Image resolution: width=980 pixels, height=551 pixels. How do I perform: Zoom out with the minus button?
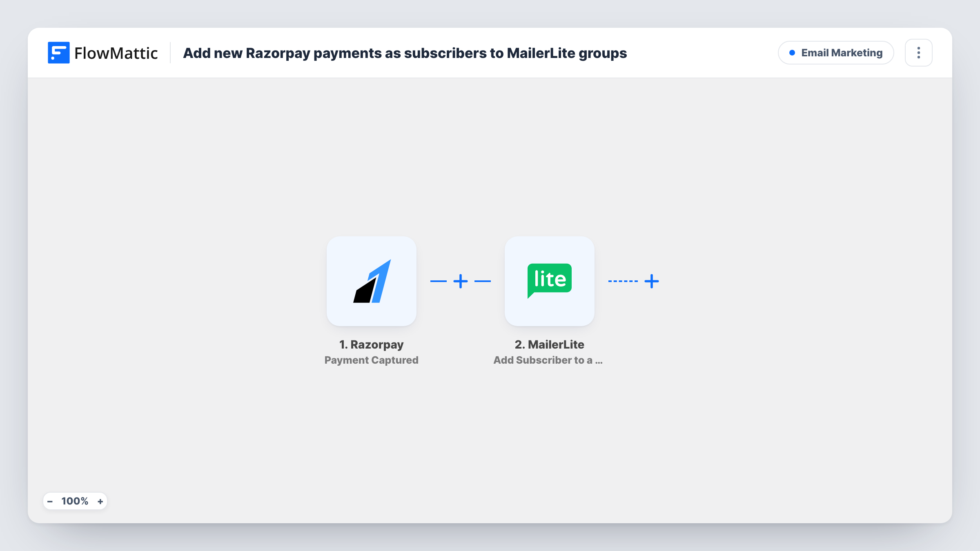pyautogui.click(x=50, y=501)
